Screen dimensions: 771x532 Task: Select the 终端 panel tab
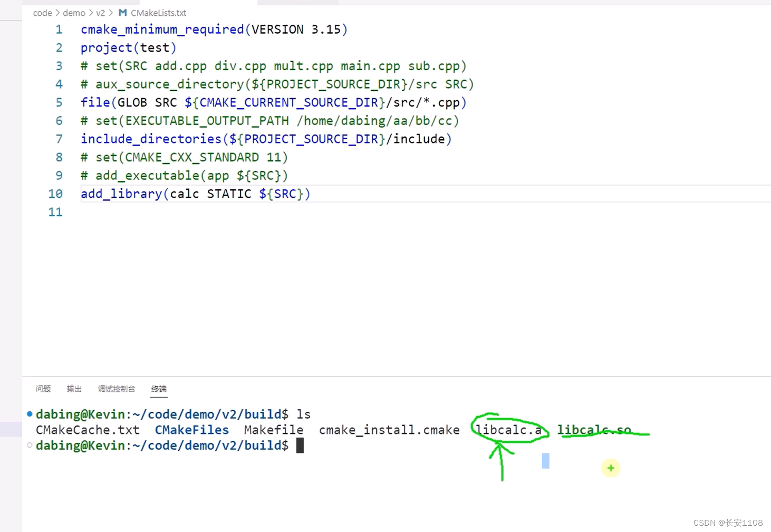tap(159, 389)
